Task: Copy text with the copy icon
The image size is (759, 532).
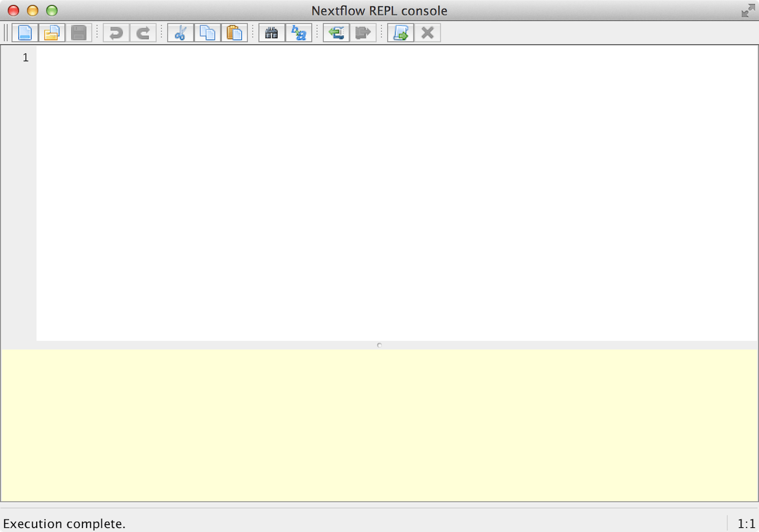Action: click(x=208, y=33)
